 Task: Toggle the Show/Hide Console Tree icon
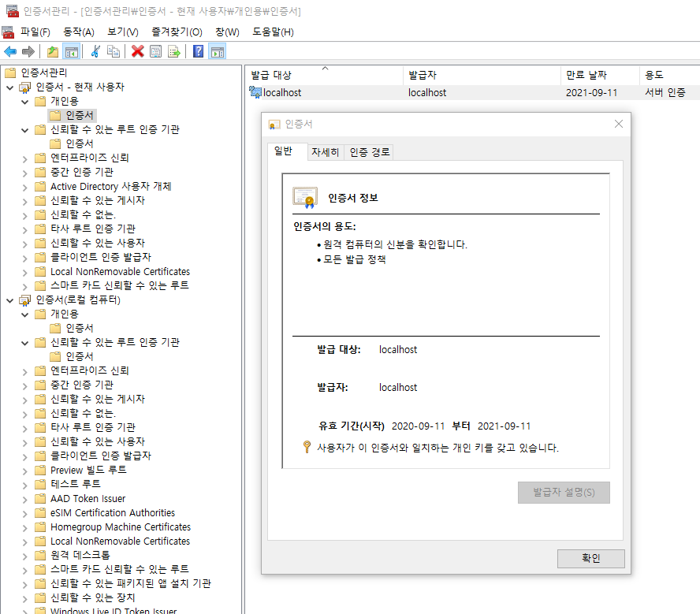[71, 51]
